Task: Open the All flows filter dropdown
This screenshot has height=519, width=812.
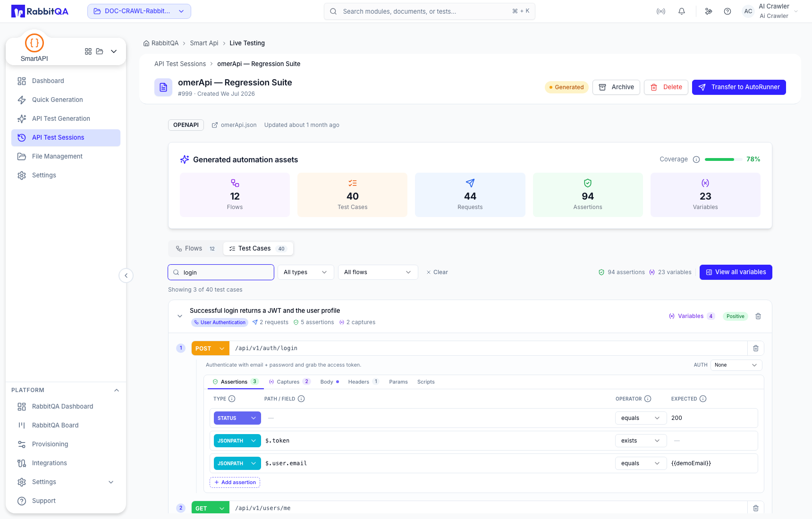Action: coord(378,272)
